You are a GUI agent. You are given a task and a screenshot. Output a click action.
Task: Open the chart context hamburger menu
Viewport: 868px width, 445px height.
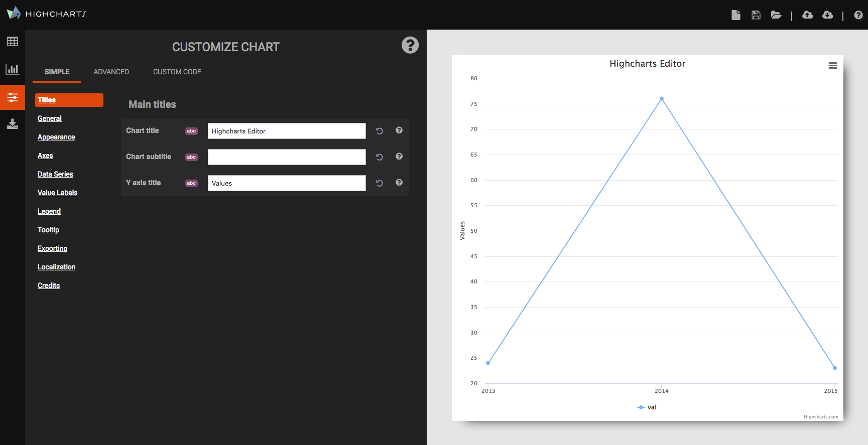[833, 66]
